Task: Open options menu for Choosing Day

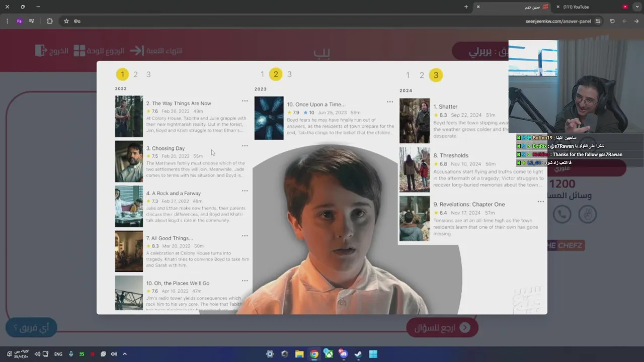Action: coord(245,146)
